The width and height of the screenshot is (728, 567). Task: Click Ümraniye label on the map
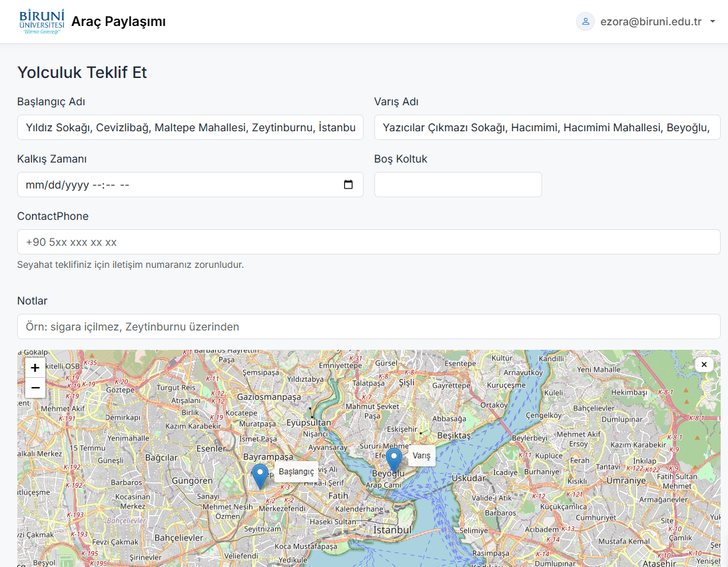pyautogui.click(x=626, y=480)
